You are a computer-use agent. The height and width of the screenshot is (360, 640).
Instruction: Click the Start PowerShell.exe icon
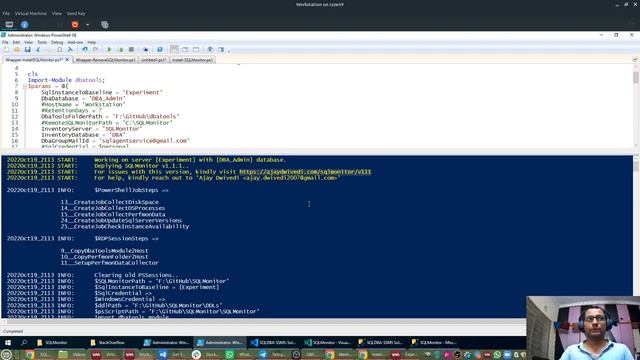(x=160, y=49)
